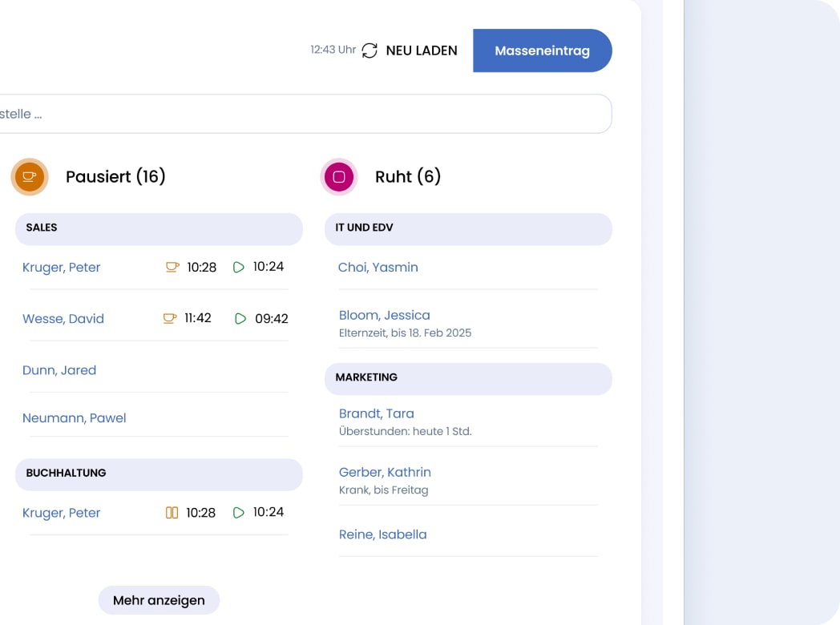This screenshot has width=840, height=625.
Task: Collapse the IT UND EDV group header
Action: click(468, 228)
